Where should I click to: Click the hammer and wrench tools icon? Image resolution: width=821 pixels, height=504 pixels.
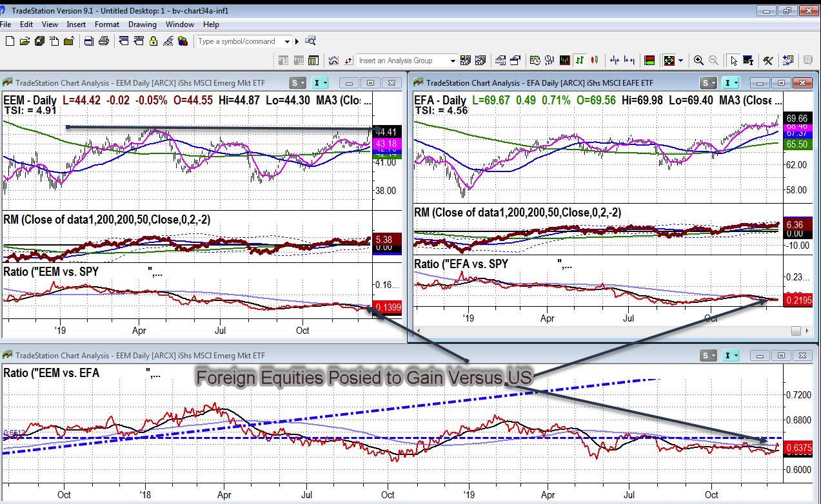click(767, 60)
